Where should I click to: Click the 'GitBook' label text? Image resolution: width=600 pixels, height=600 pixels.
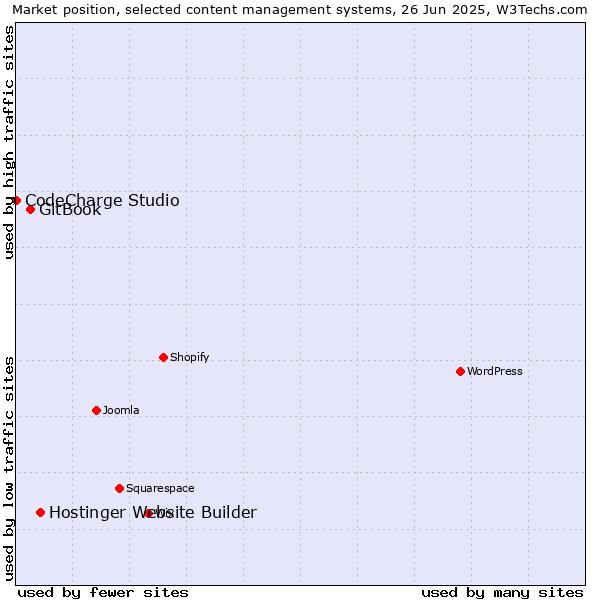[70, 210]
